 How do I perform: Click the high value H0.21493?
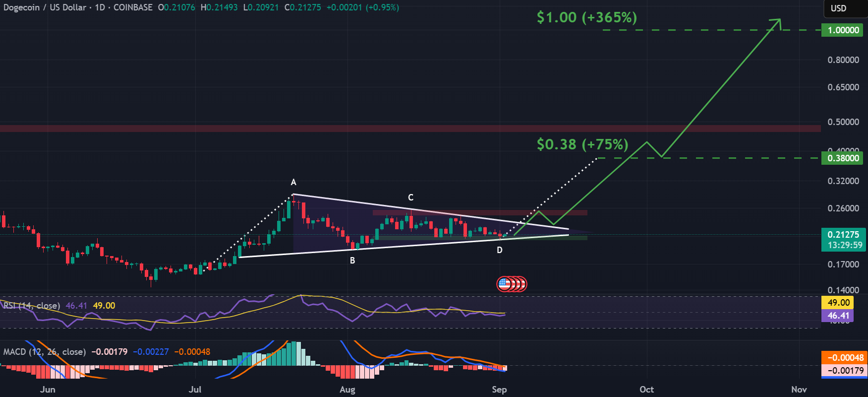[219, 7]
